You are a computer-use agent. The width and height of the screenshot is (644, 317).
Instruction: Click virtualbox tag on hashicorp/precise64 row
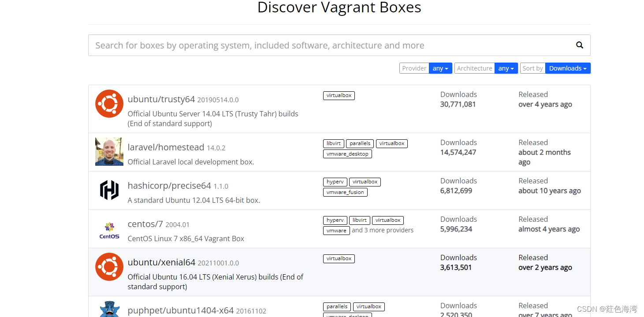pyautogui.click(x=365, y=182)
